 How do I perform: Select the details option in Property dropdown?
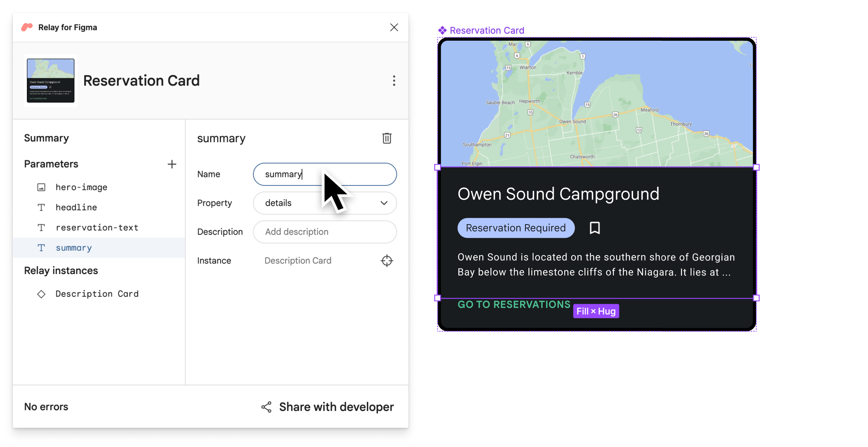[325, 202]
